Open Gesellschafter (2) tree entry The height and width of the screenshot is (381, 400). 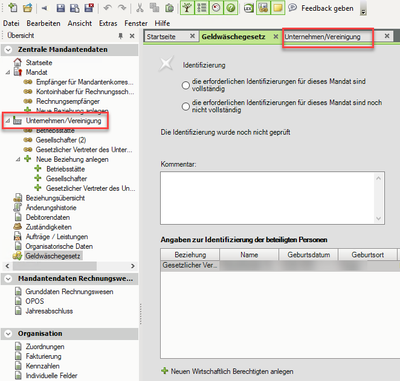pyautogui.click(x=61, y=140)
